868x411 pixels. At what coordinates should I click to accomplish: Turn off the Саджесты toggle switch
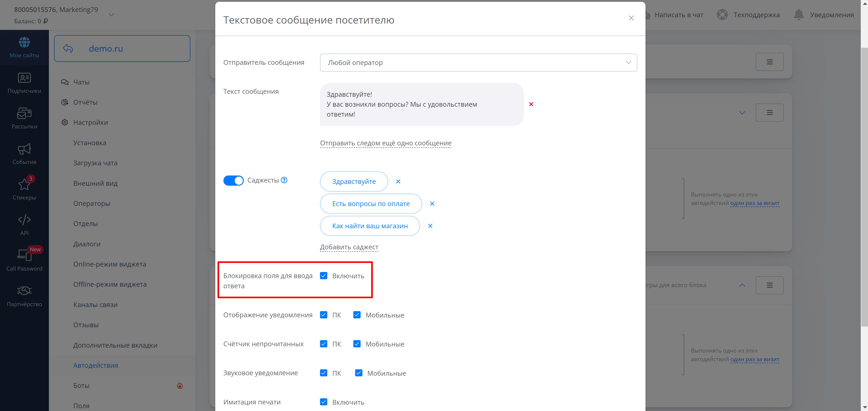233,180
